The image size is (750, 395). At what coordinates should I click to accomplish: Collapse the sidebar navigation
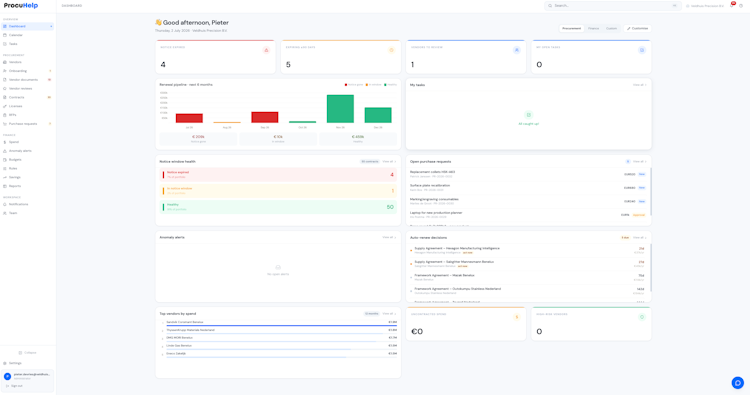[x=27, y=352]
